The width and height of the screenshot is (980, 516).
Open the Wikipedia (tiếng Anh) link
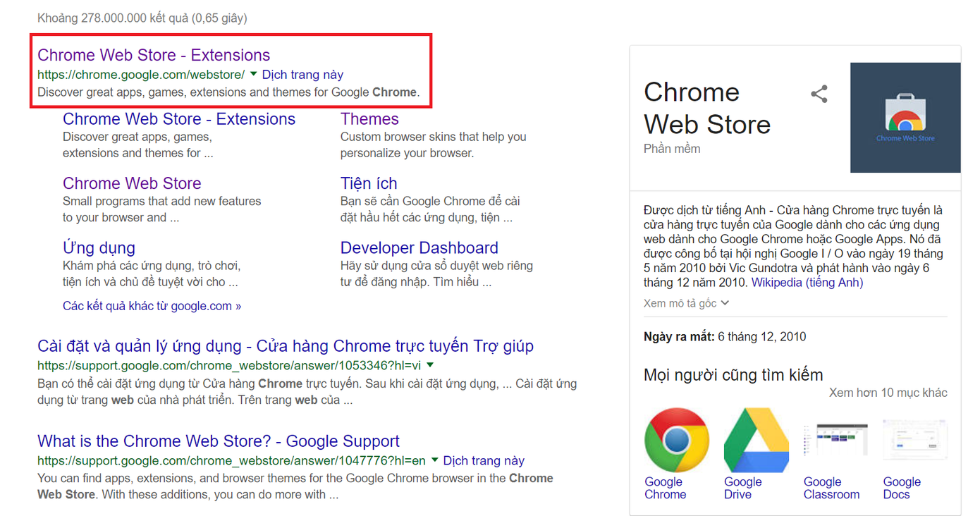tap(807, 283)
